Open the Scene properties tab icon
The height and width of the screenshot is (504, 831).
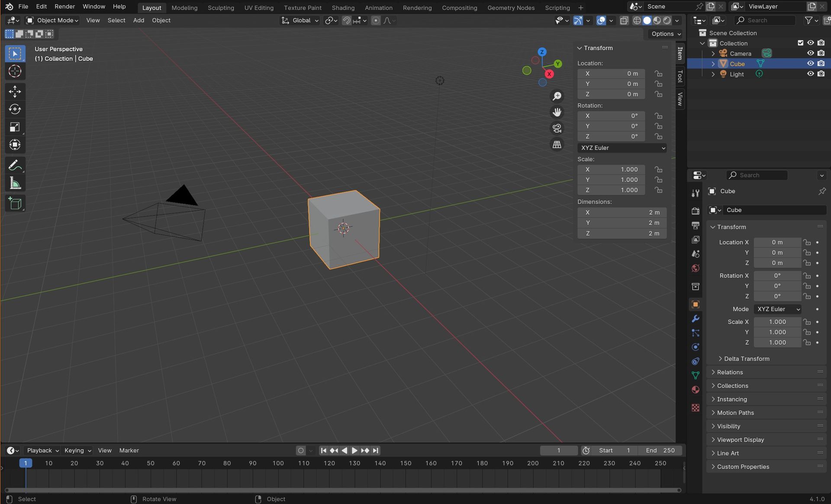pos(696,254)
